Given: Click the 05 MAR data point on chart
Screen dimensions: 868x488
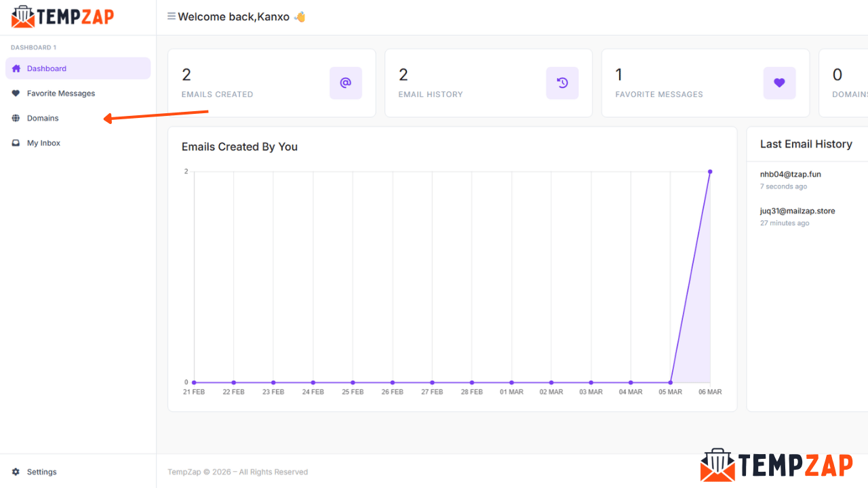Looking at the screenshot, I should coord(671,382).
